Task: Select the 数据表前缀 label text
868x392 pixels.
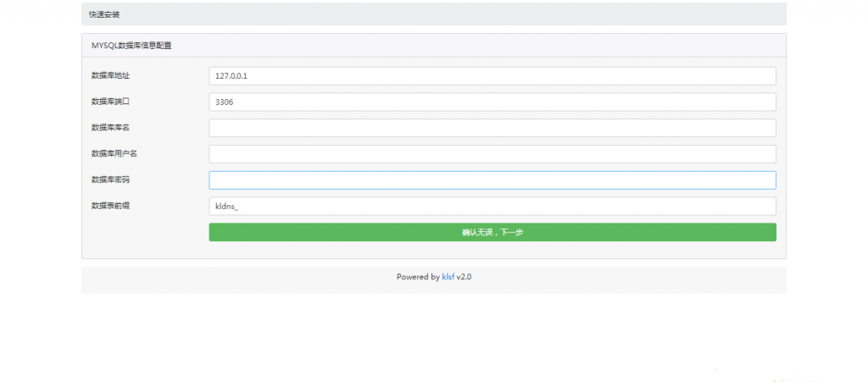Action: pyautogui.click(x=110, y=206)
